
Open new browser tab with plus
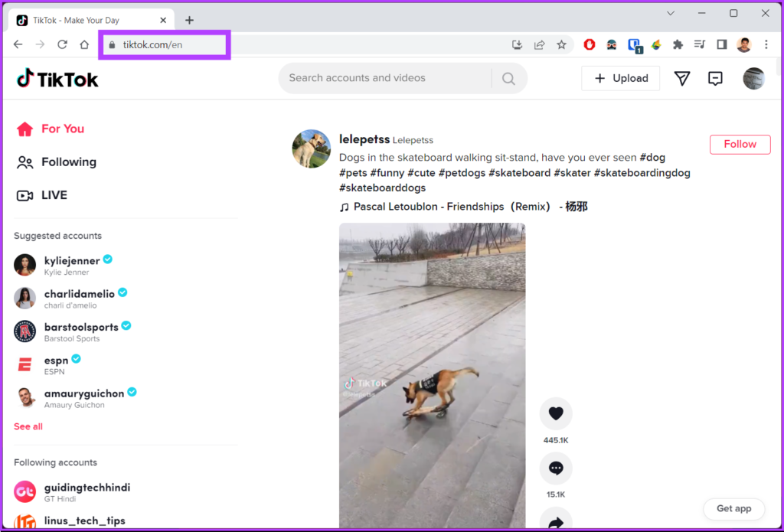click(189, 20)
